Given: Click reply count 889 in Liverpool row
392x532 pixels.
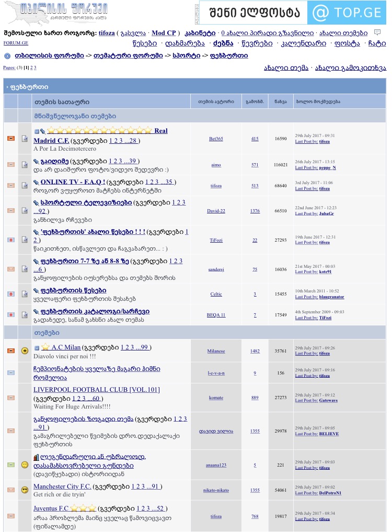Looking at the screenshot, I should coord(255,398).
